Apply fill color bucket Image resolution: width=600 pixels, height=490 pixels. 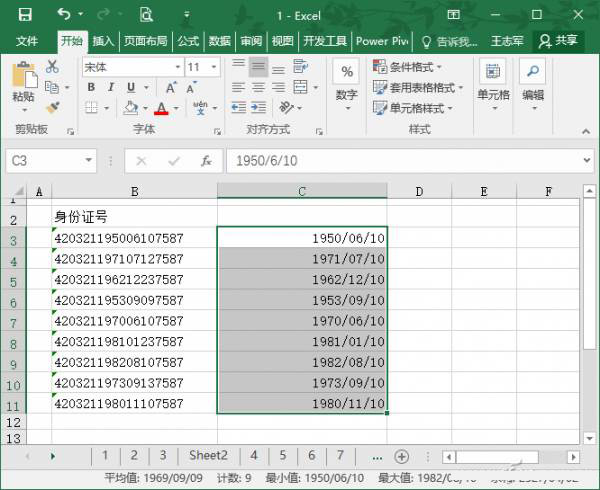tap(131, 108)
